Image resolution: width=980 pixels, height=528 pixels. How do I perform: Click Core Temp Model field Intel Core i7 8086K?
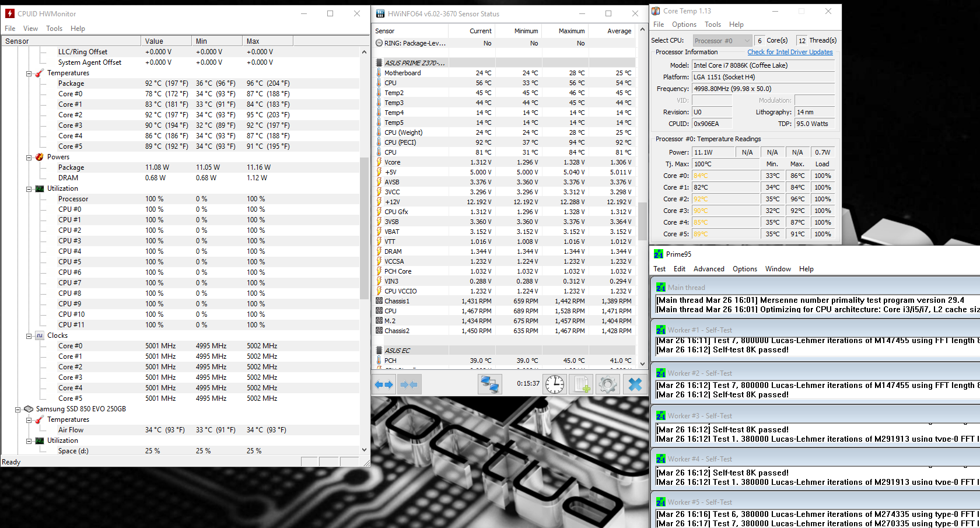click(763, 65)
